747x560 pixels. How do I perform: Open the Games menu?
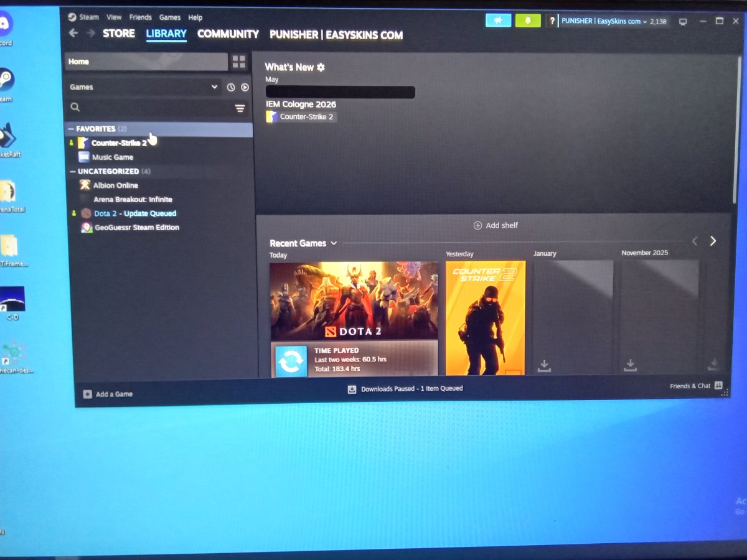coord(170,17)
